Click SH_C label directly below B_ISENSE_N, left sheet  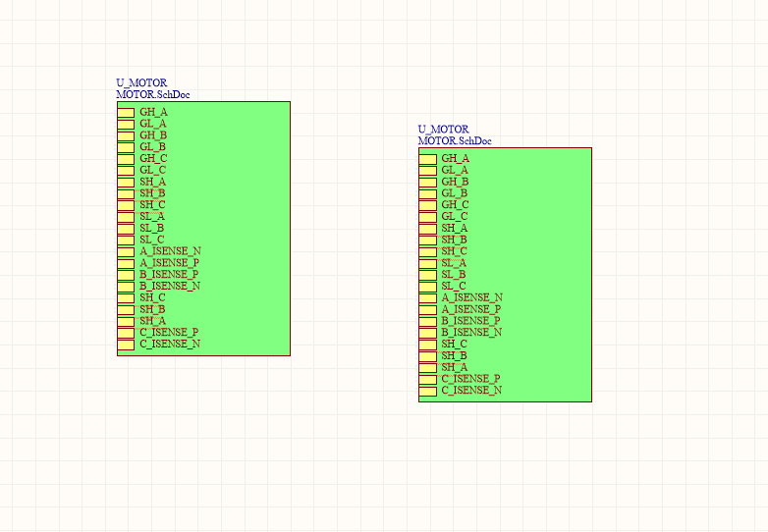[x=152, y=297]
